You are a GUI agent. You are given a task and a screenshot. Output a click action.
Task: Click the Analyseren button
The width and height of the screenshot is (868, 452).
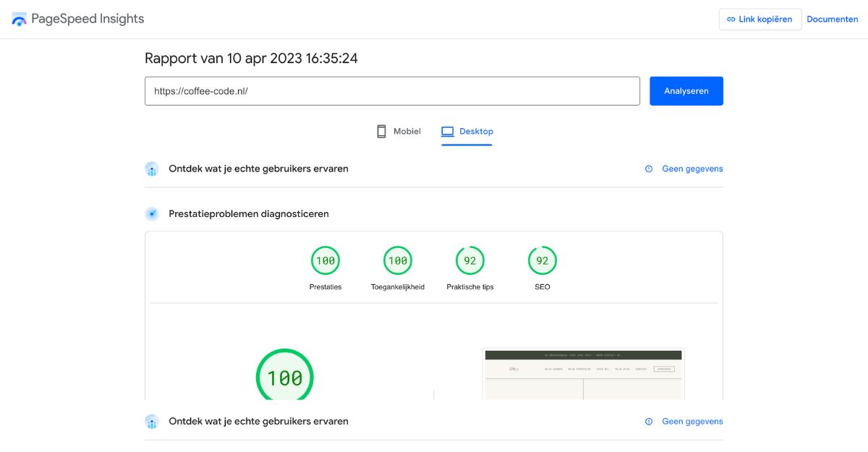pos(686,90)
